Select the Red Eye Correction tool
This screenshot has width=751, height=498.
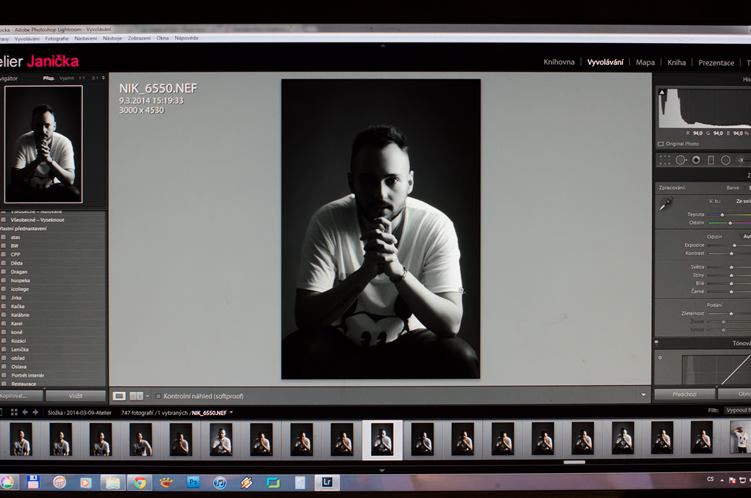tap(696, 160)
